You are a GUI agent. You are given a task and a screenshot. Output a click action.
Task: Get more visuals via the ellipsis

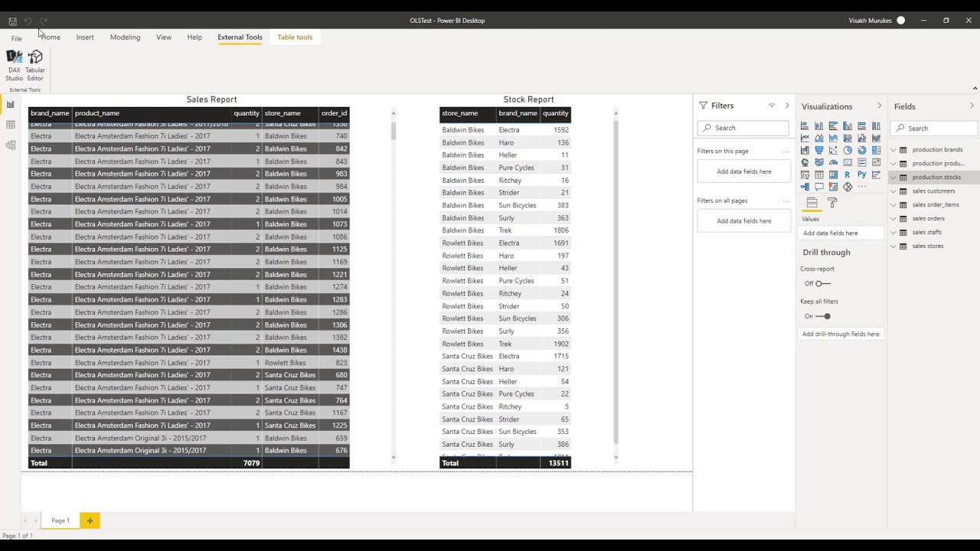pos(862,187)
